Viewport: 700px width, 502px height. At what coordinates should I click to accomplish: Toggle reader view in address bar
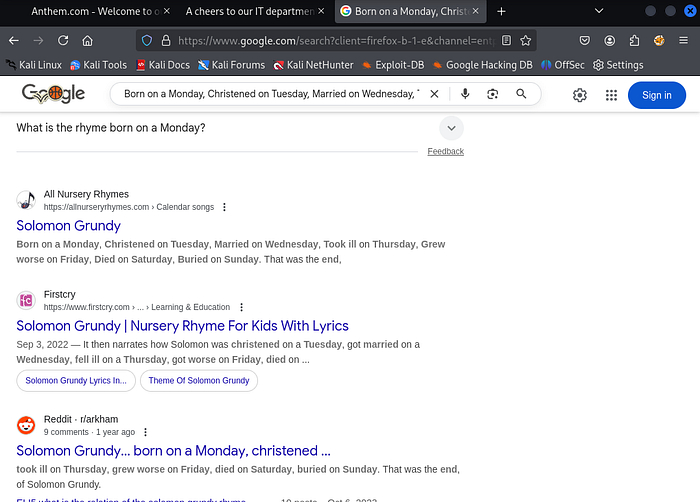506,41
